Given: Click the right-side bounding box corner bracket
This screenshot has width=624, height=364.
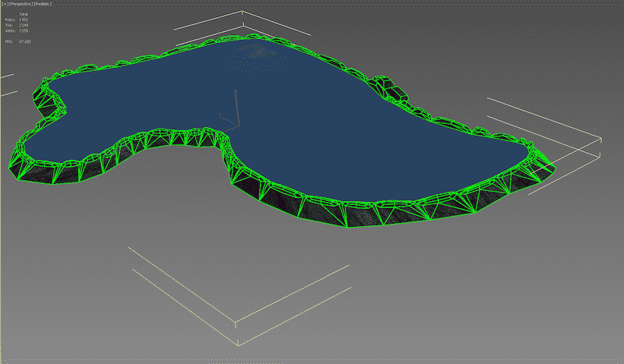Looking at the screenshot, I should point(599,139).
